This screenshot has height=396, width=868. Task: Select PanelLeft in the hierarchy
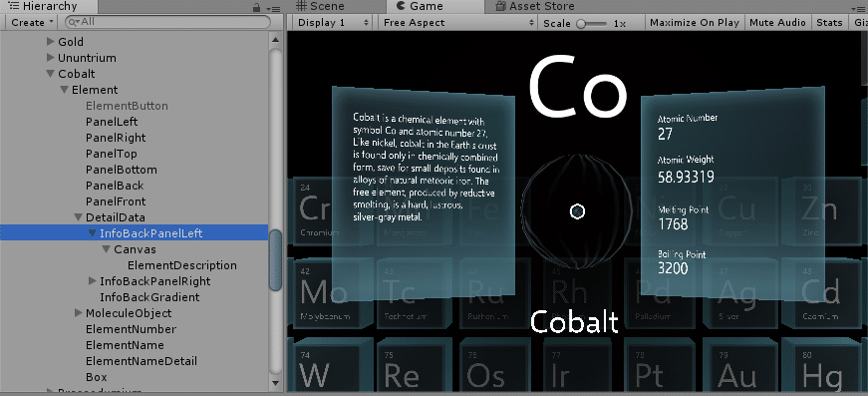click(112, 122)
